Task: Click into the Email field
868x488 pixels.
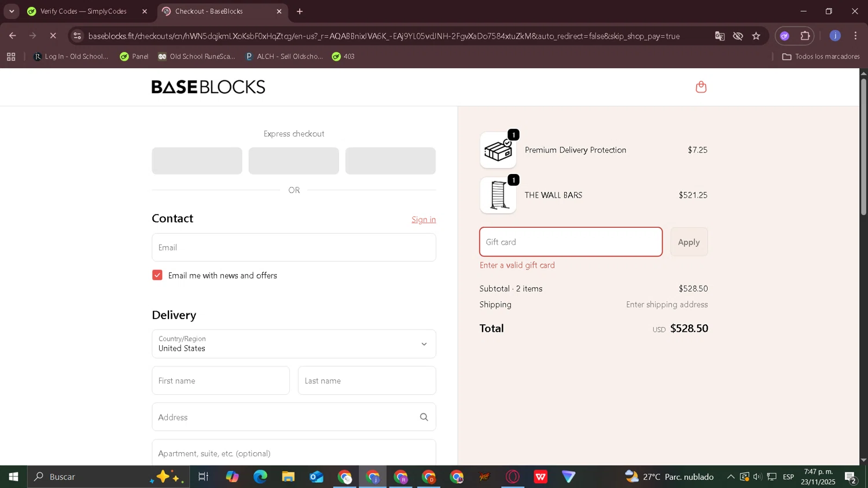Action: pyautogui.click(x=294, y=247)
